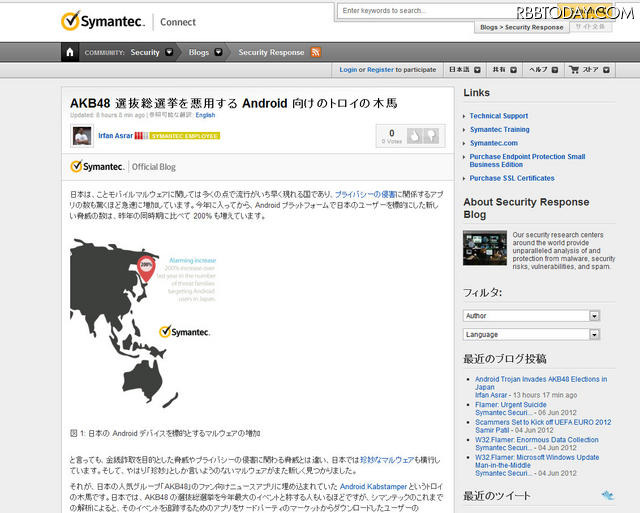Click the Symantec logo in the header
Image resolution: width=640 pixels, height=513 pixels.
103,21
